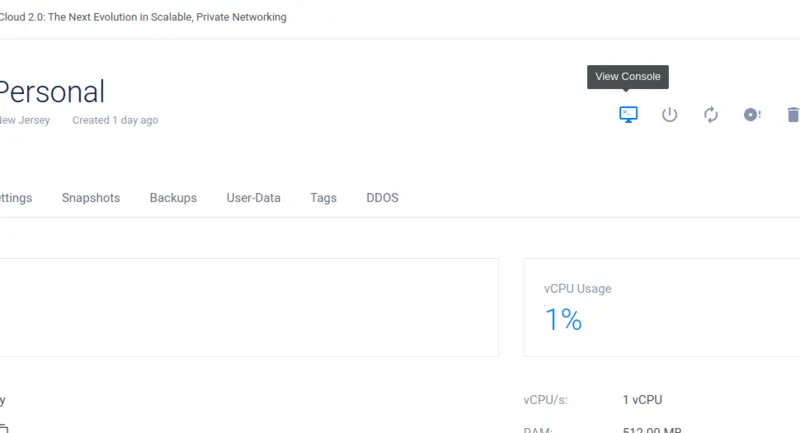Click the Personal server name heading
The width and height of the screenshot is (800, 433).
[x=52, y=92]
